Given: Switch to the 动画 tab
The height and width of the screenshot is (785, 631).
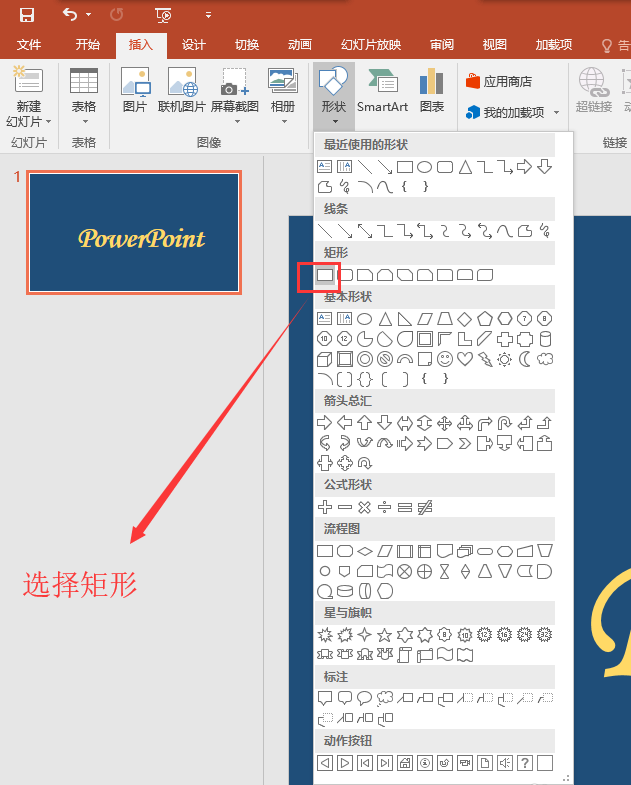Looking at the screenshot, I should pos(300,45).
